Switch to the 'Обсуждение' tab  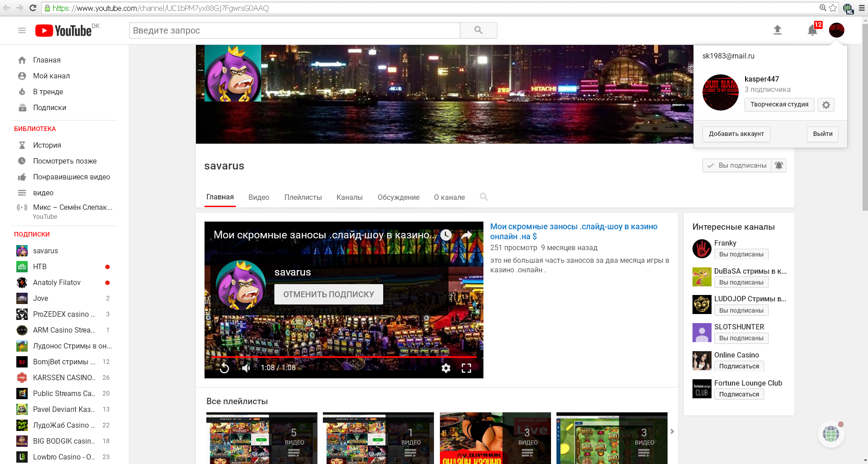click(x=399, y=197)
